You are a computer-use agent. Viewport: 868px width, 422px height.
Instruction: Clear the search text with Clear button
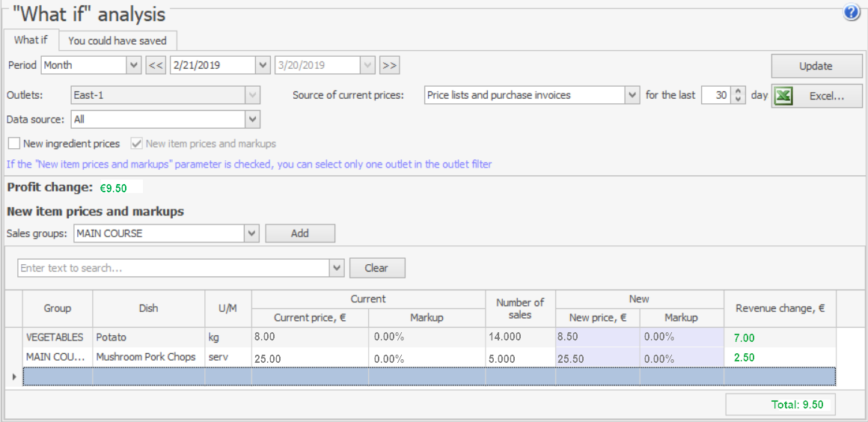[x=376, y=268]
